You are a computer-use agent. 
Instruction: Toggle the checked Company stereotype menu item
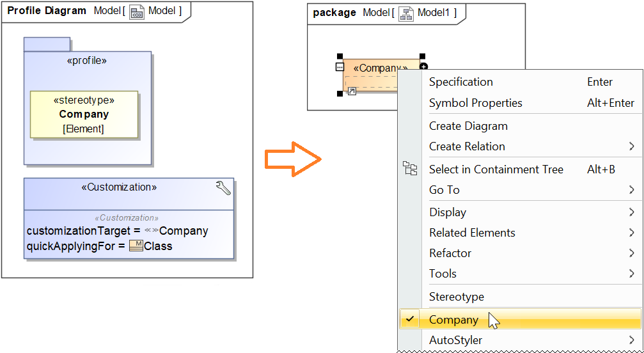click(453, 320)
